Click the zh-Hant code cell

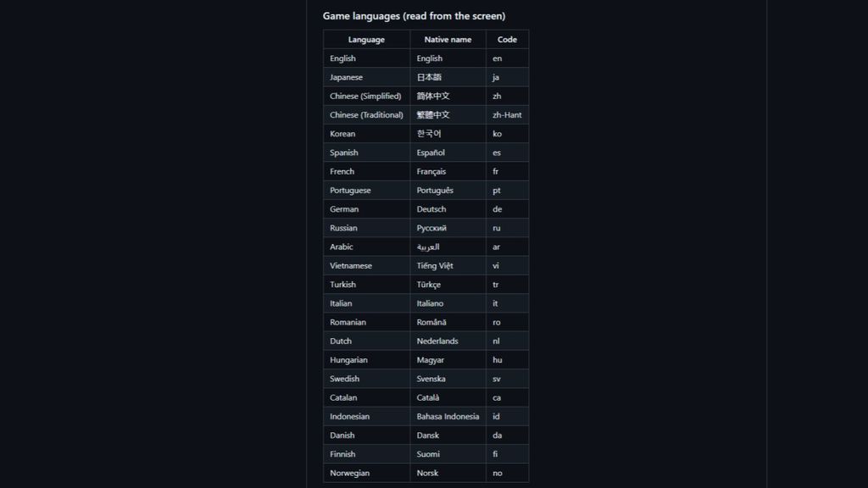(x=507, y=114)
